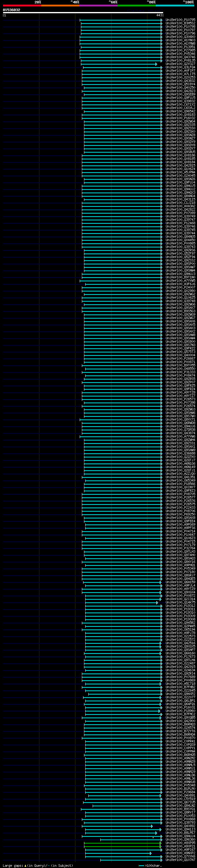Image resolution: width=197 pixels, height=868 pixels.
Task: Select hit UniRef100_P10647
Action: point(180,535)
